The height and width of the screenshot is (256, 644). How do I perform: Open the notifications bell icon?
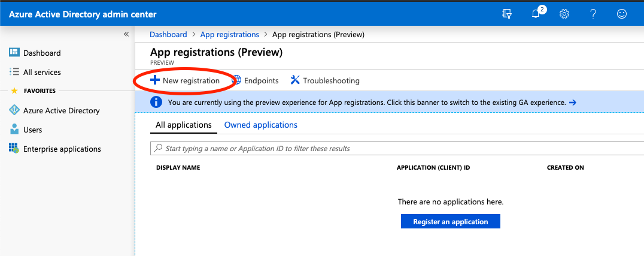coord(536,14)
